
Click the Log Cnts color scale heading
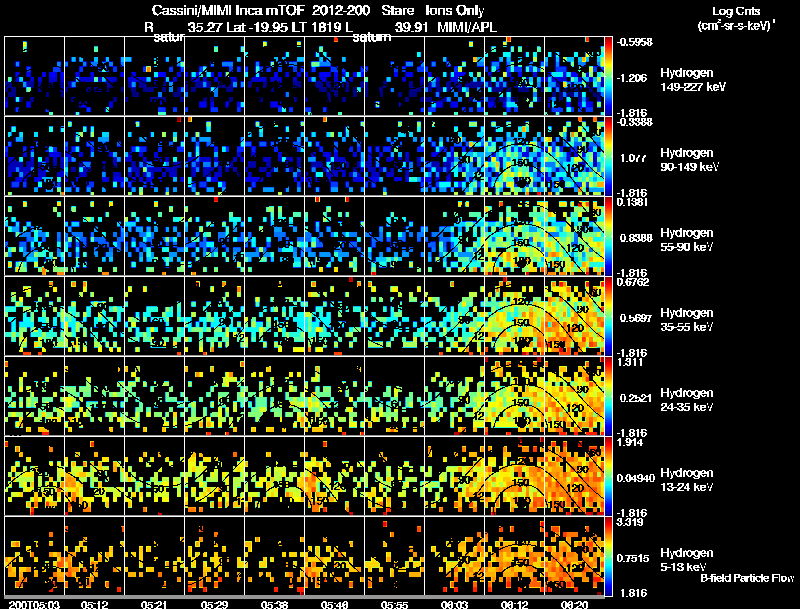pos(736,18)
